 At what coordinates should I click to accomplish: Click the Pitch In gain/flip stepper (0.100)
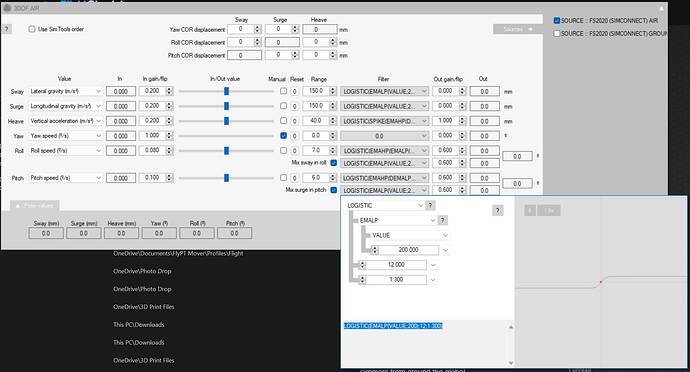[x=169, y=178]
